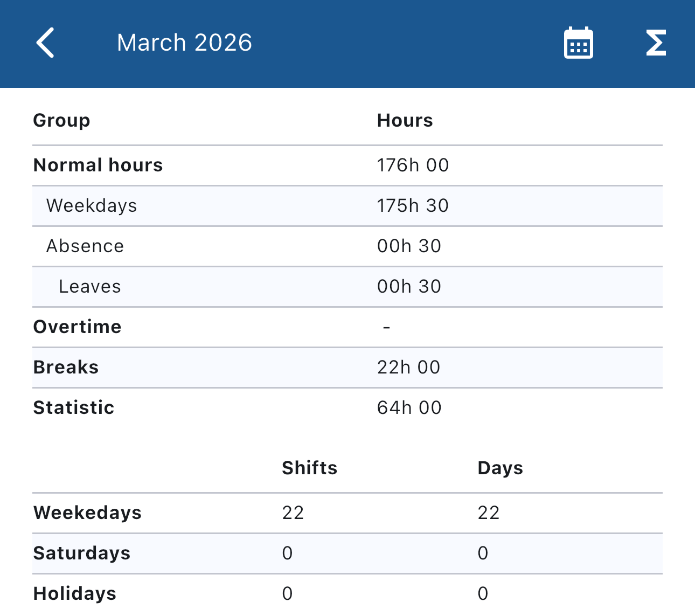Open the Overtime row details

[x=77, y=327]
